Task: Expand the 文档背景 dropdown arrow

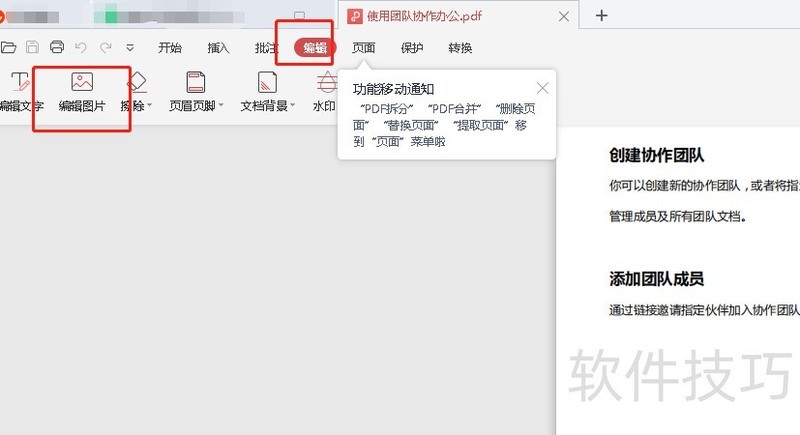Action: pyautogui.click(x=293, y=106)
